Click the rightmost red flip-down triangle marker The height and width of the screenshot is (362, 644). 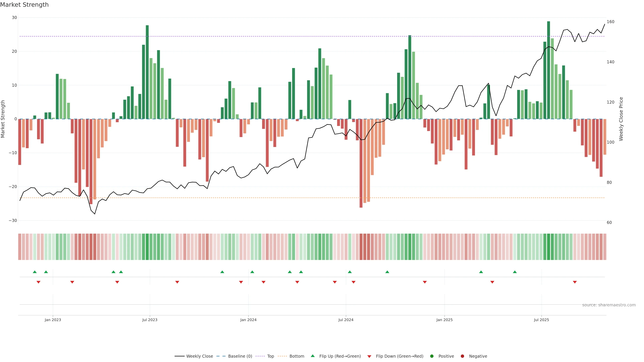[x=575, y=282]
